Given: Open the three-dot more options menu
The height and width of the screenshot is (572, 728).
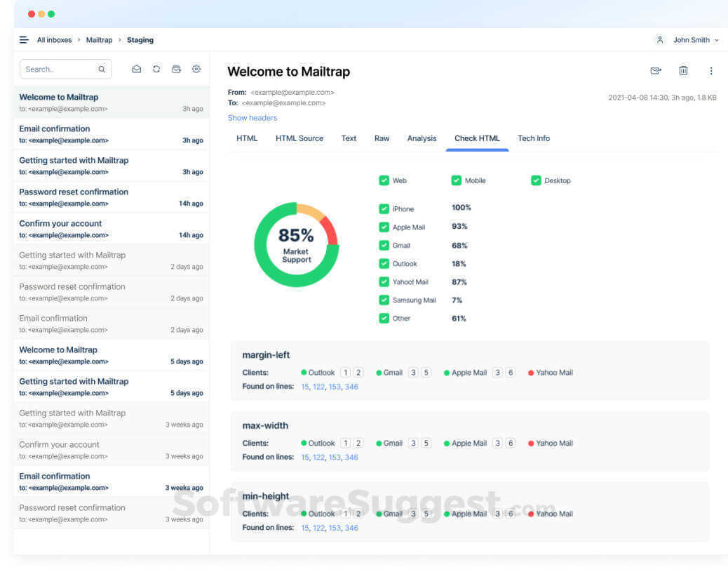Looking at the screenshot, I should tap(711, 70).
